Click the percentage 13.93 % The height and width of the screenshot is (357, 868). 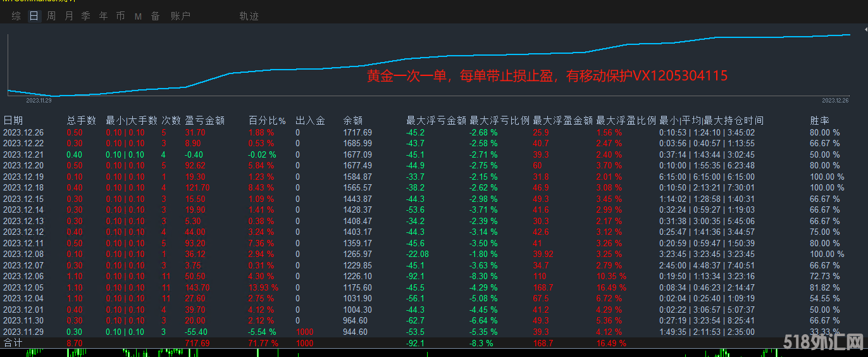point(263,287)
